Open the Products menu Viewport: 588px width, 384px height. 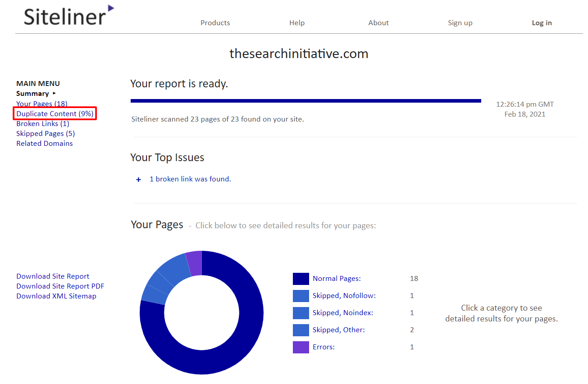(x=215, y=23)
